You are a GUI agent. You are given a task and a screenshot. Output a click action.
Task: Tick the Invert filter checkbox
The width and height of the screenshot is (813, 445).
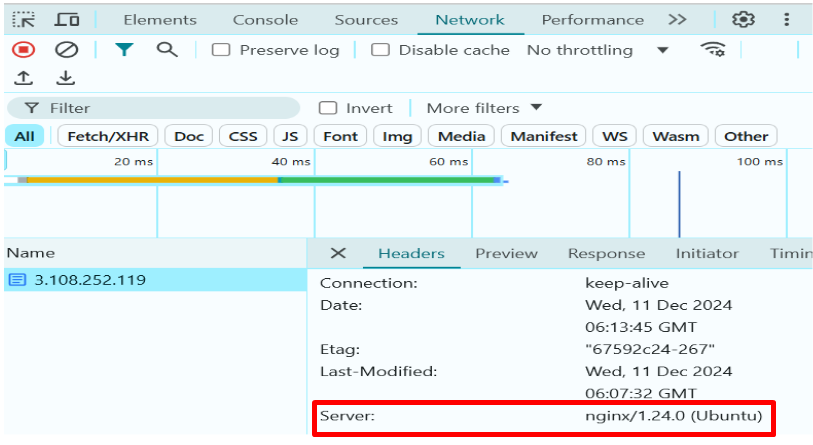pos(328,108)
